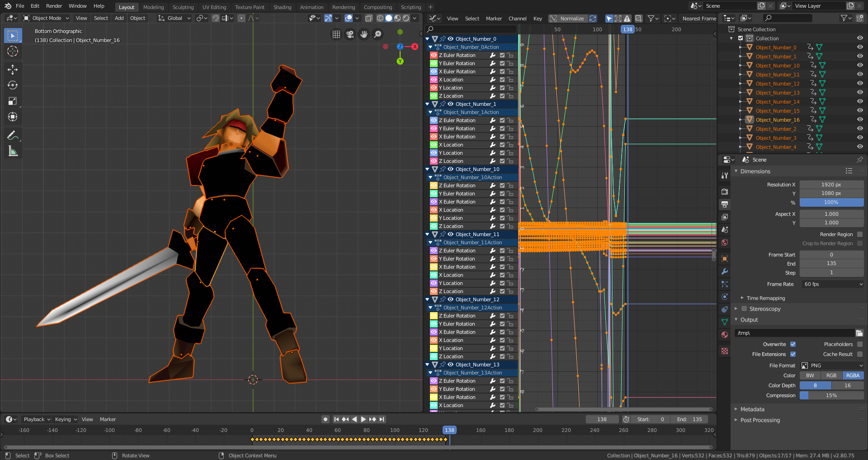
Task: Disable the Overwrite checkbox
Action: tap(793, 344)
